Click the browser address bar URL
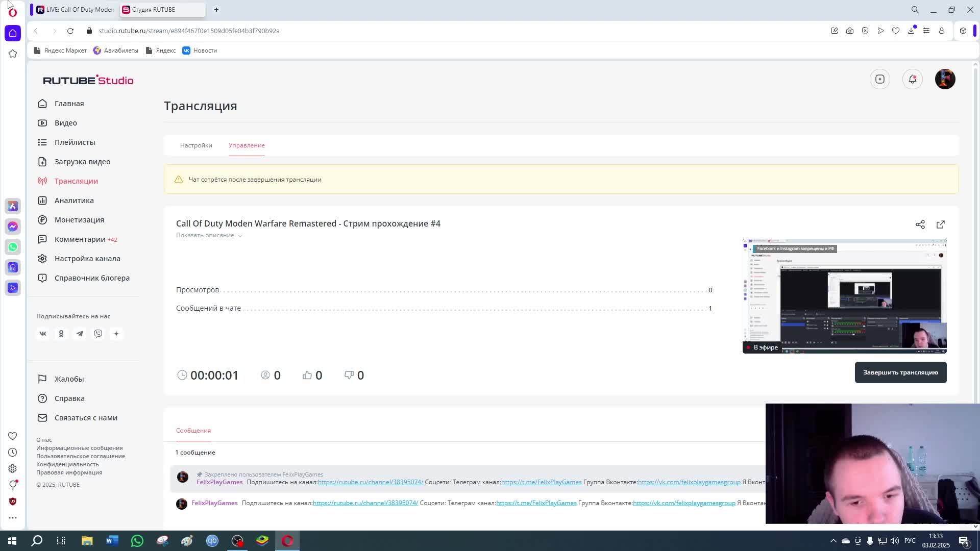 click(189, 31)
